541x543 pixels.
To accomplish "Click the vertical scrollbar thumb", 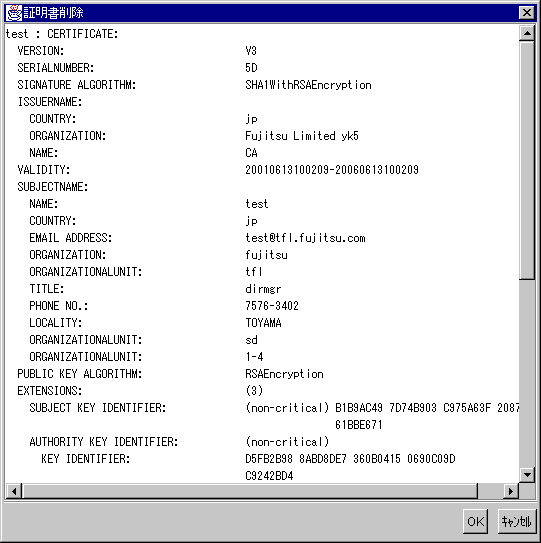I will click(x=527, y=160).
